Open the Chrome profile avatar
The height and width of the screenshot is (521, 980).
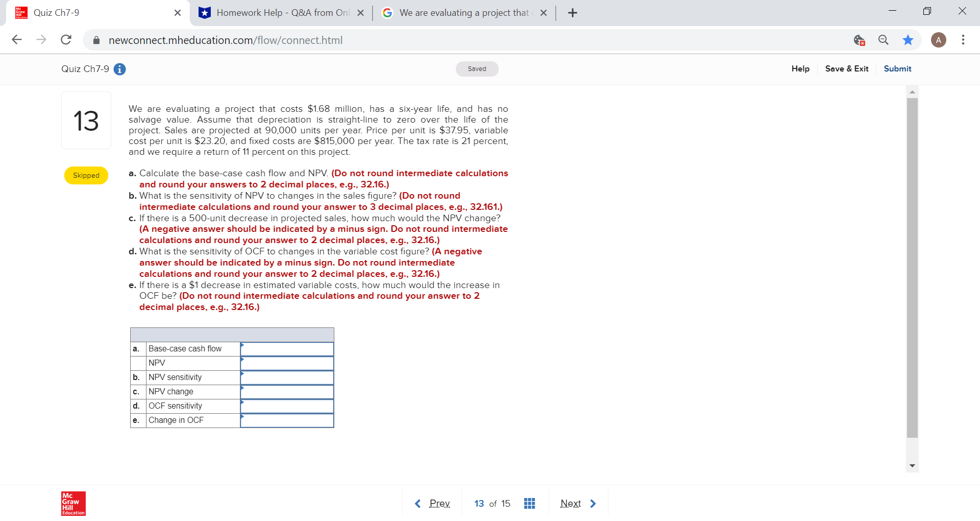click(939, 40)
